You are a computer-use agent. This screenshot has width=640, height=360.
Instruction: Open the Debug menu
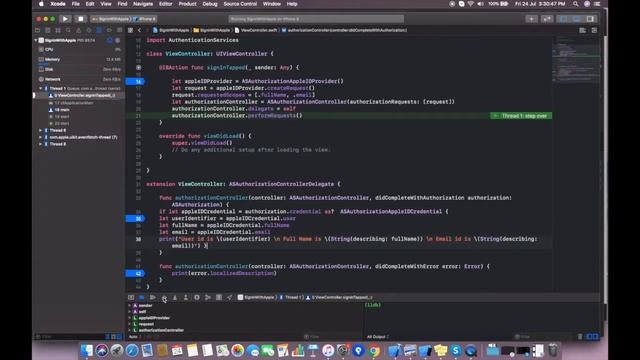tap(210, 4)
